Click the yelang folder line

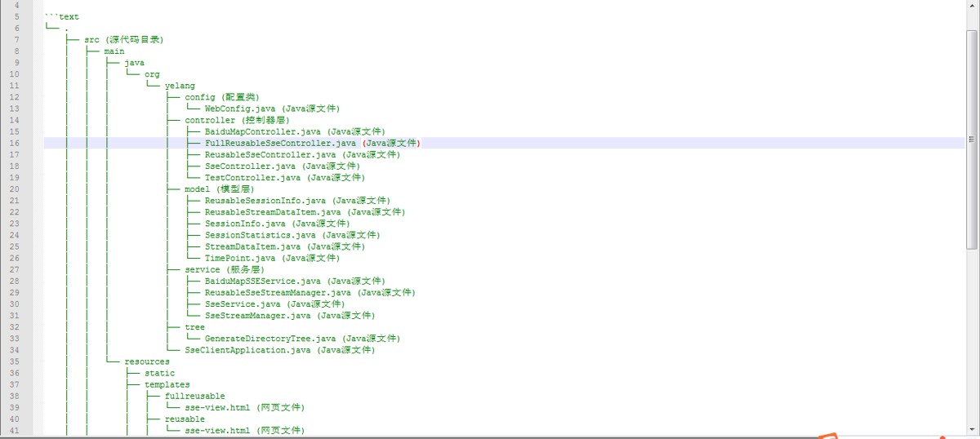(180, 86)
